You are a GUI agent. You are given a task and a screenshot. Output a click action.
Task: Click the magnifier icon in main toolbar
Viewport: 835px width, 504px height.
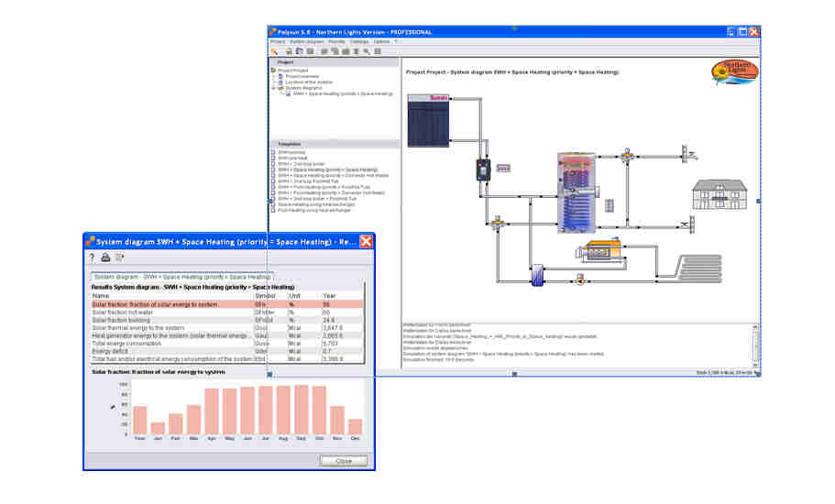pyautogui.click(x=367, y=51)
